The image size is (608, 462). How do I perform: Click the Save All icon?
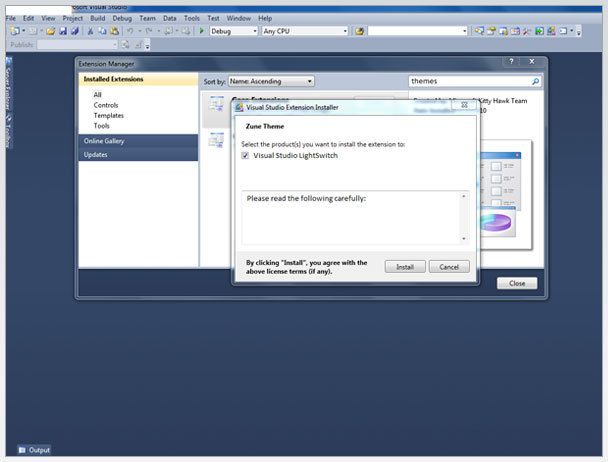point(75,31)
